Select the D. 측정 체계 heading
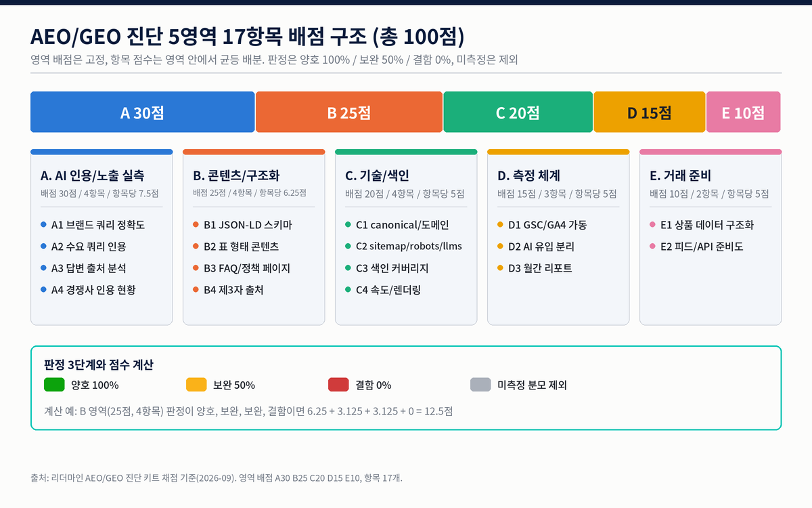The width and height of the screenshot is (812, 508). coord(528,176)
